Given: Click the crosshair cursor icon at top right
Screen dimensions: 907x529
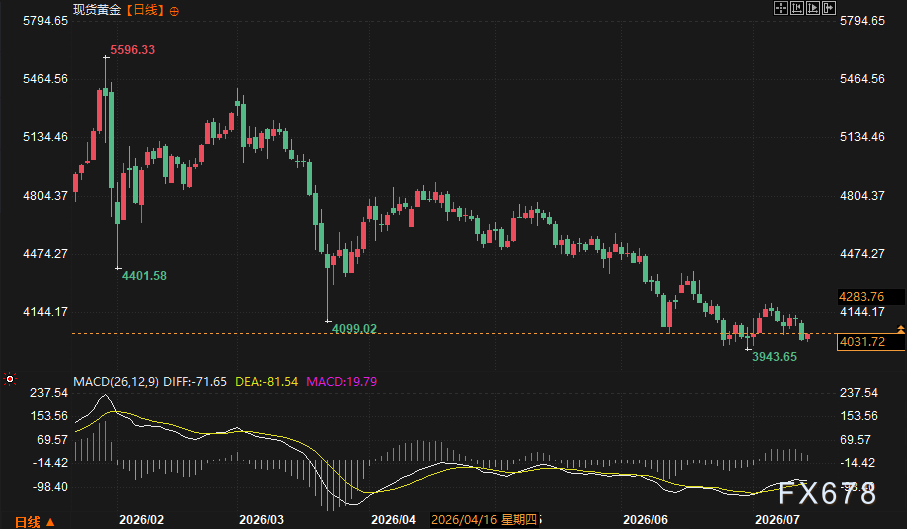Looking at the screenshot, I should pyautogui.click(x=781, y=8).
